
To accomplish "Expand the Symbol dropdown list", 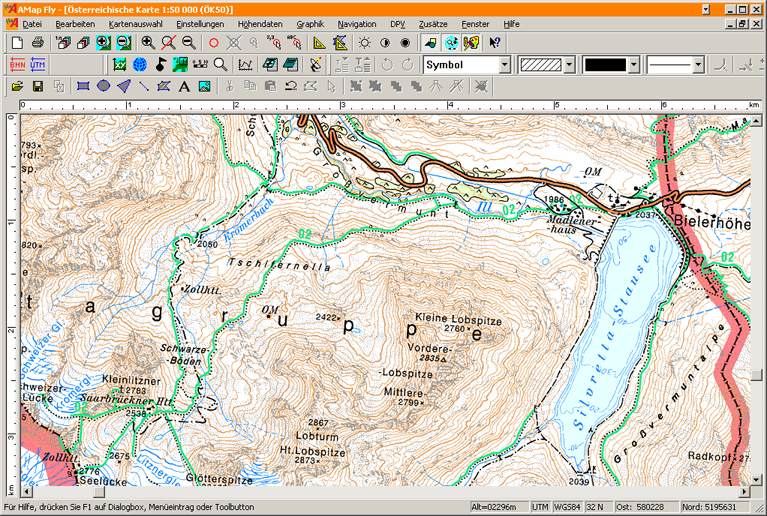I will pyautogui.click(x=504, y=65).
